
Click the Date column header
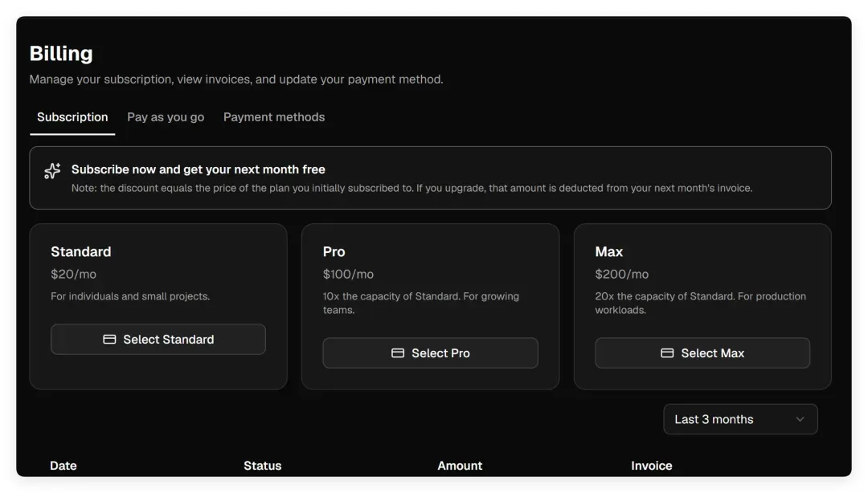point(63,466)
